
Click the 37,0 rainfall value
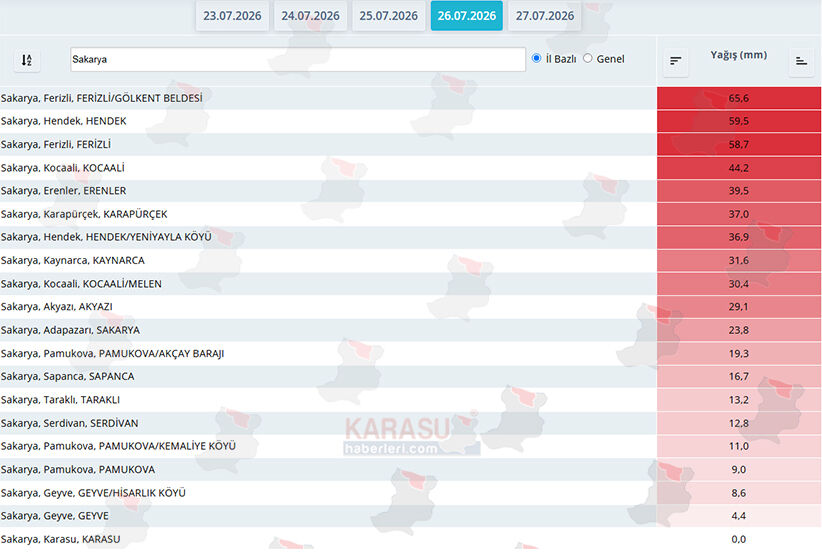[x=739, y=214]
